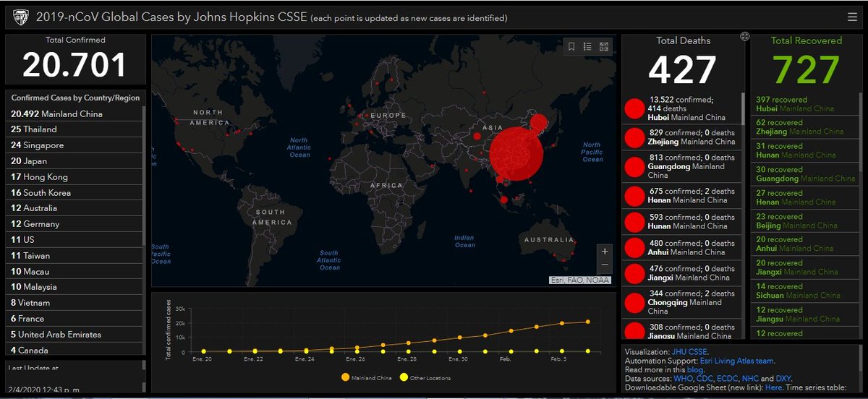Select 4 Canada in country list
The width and height of the screenshot is (868, 399).
point(75,350)
